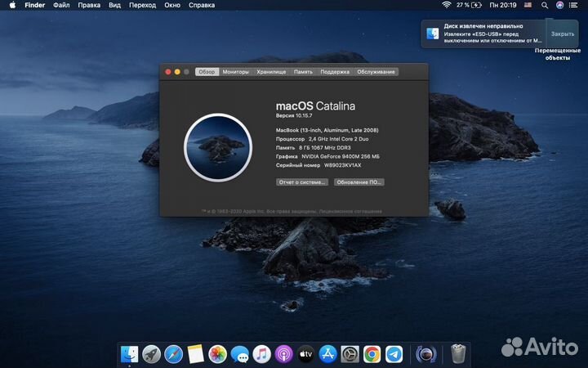Click the Wi-Fi status icon

click(x=446, y=5)
